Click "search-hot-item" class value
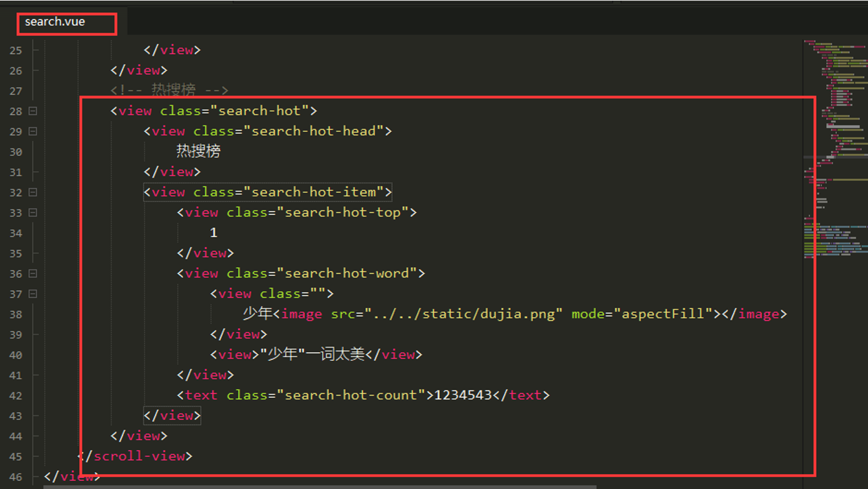This screenshot has height=489, width=868. 313,192
